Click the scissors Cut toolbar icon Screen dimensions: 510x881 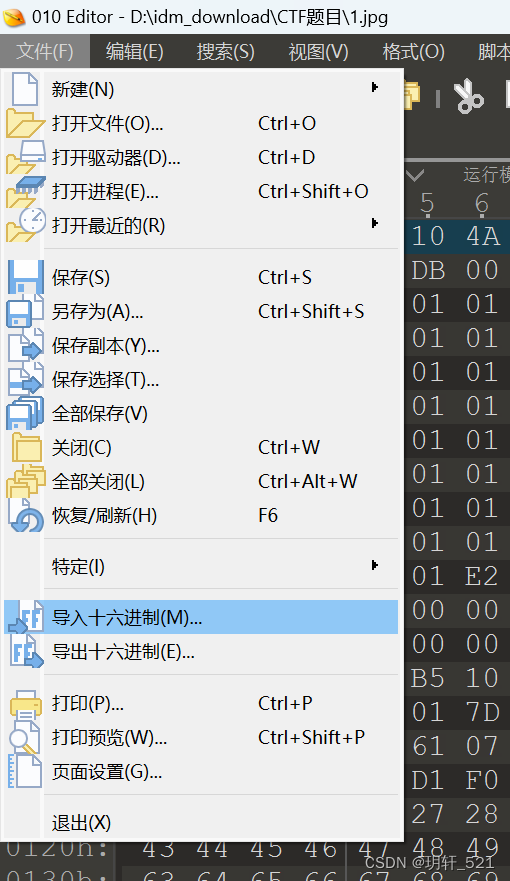tap(469, 97)
